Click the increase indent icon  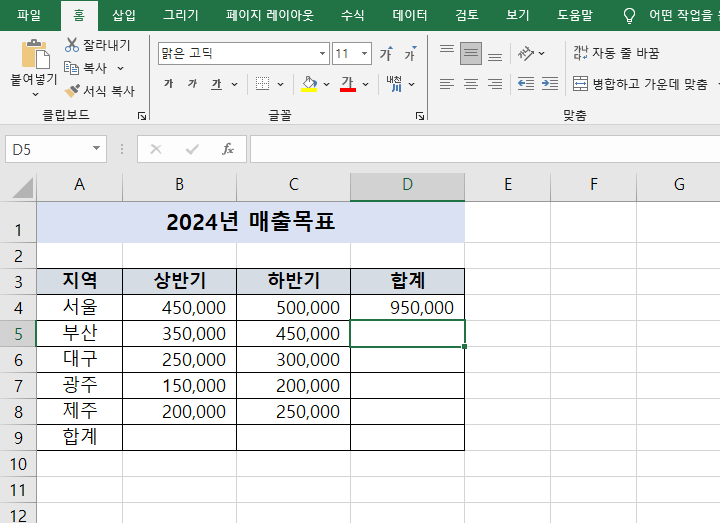550,84
